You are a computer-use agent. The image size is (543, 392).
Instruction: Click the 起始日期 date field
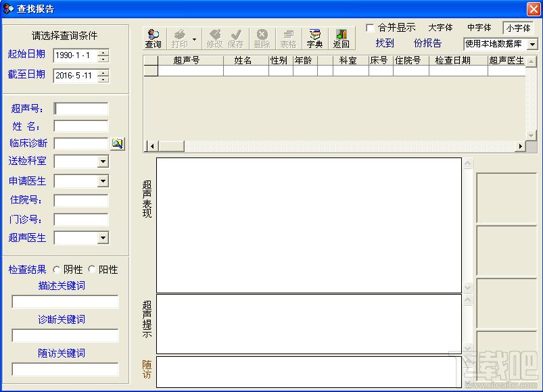pyautogui.click(x=76, y=55)
